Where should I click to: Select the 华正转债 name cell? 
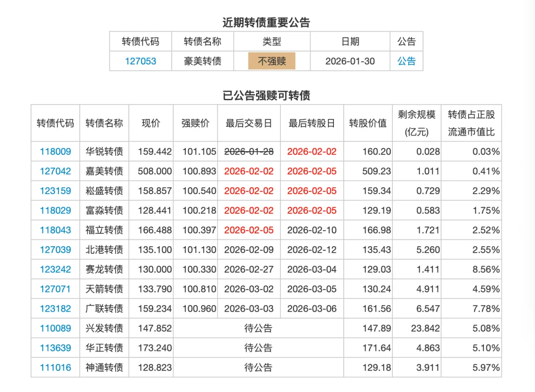(104, 347)
